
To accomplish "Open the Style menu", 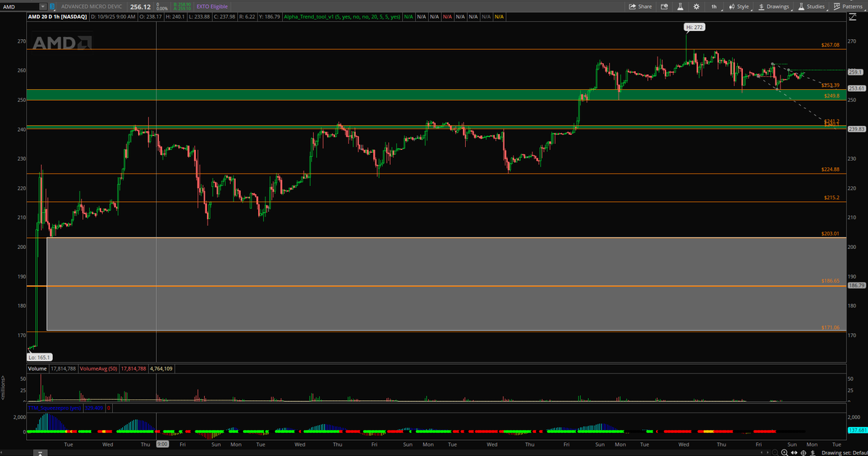I will (x=739, y=6).
